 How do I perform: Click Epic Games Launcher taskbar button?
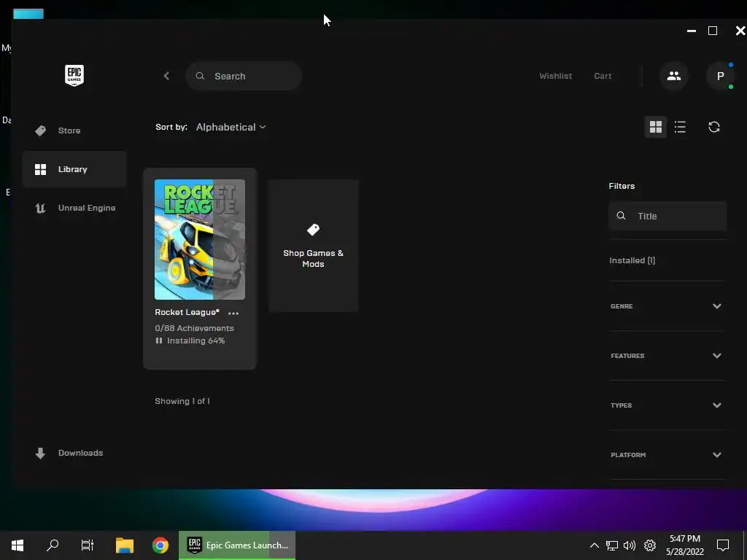[237, 545]
